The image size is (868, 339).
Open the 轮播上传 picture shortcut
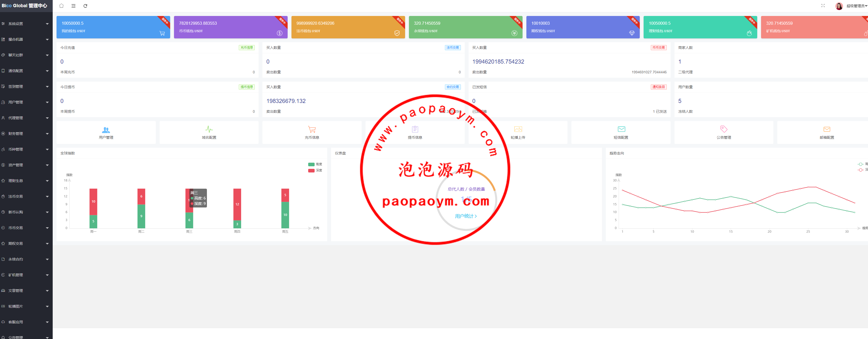coord(518,132)
